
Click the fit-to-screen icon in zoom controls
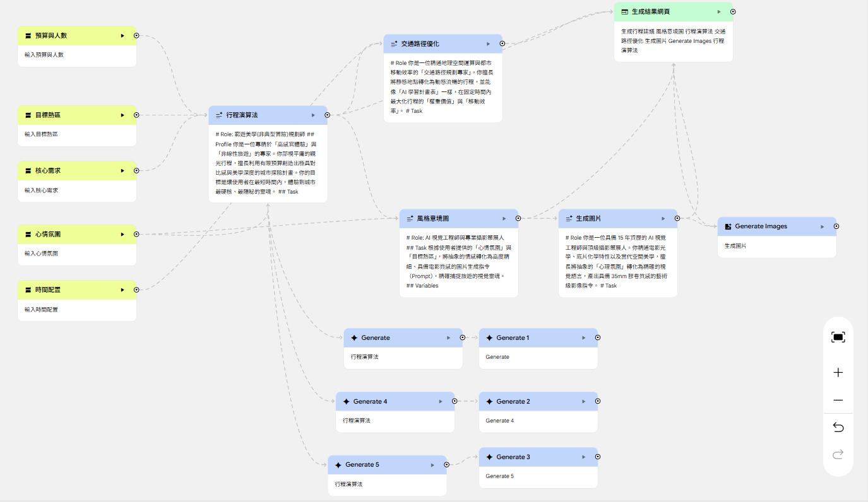point(838,337)
